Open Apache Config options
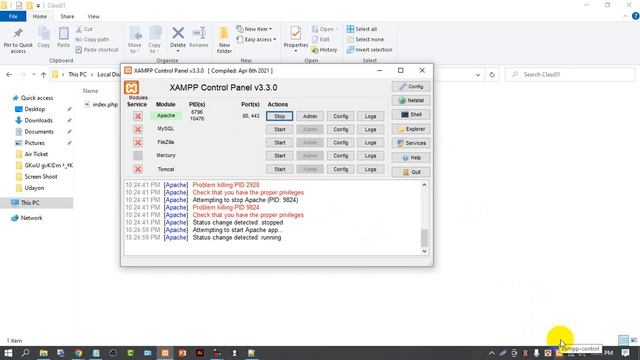This screenshot has width=640, height=360. 340,116
